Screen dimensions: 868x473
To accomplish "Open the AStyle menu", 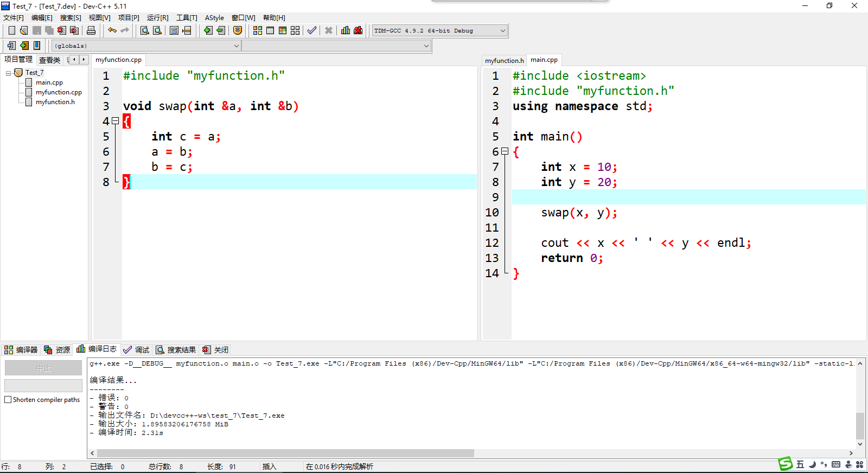I will [x=214, y=18].
